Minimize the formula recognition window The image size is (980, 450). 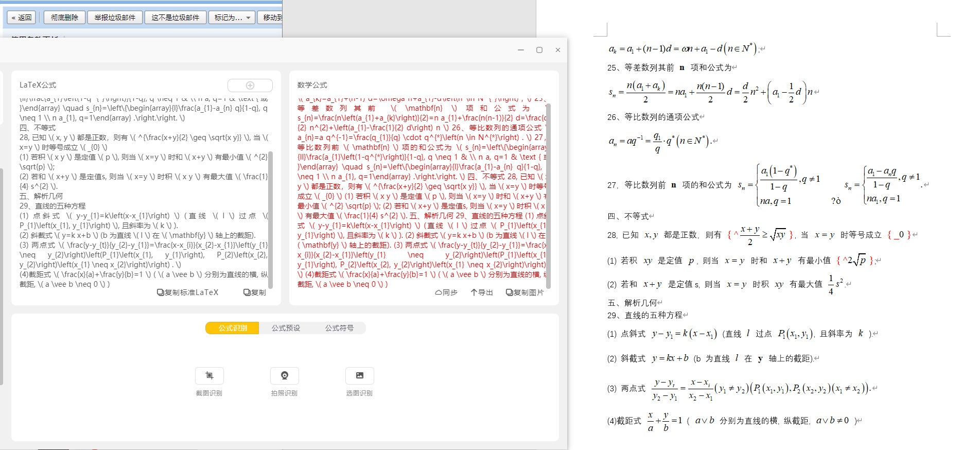tap(521, 50)
